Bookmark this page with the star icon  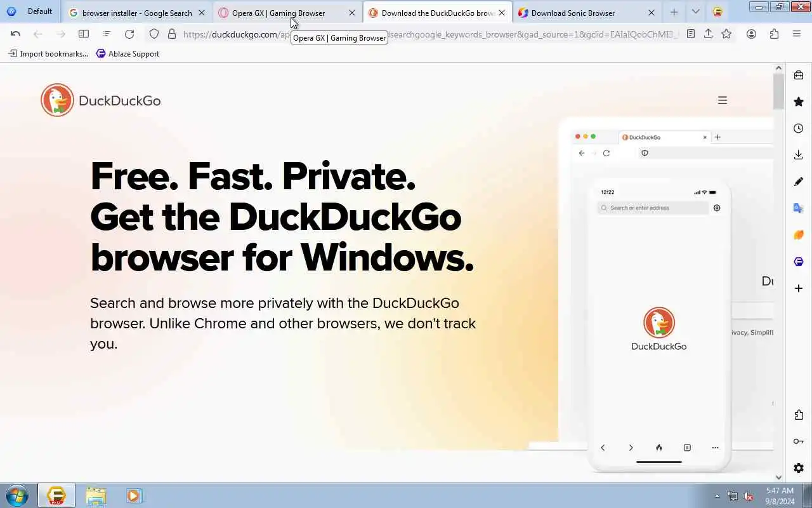pos(726,34)
